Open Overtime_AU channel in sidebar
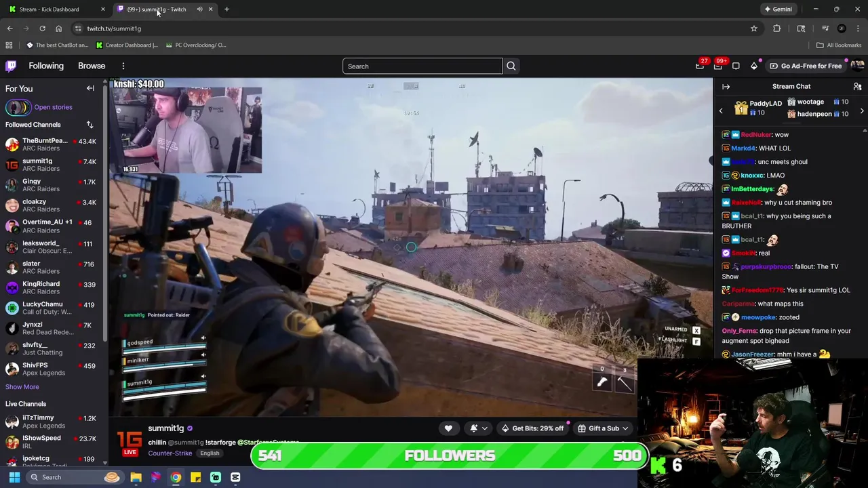Viewport: 868px width, 488px height. point(51,226)
